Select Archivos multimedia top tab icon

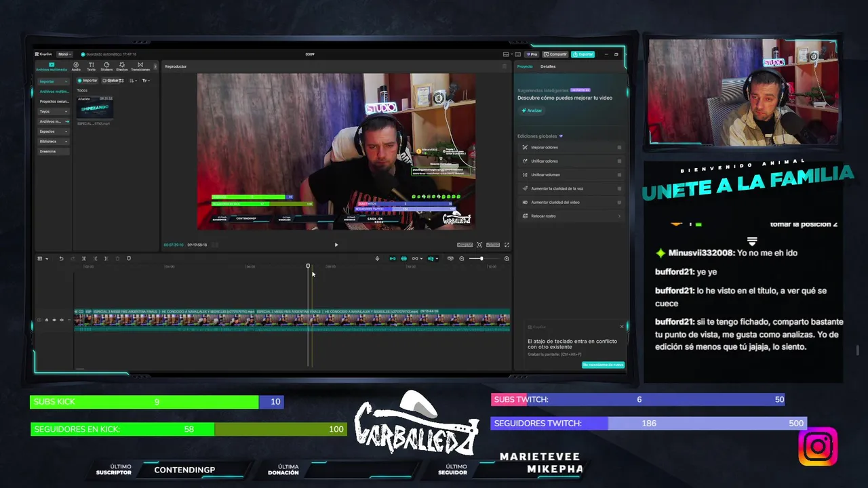click(x=52, y=66)
